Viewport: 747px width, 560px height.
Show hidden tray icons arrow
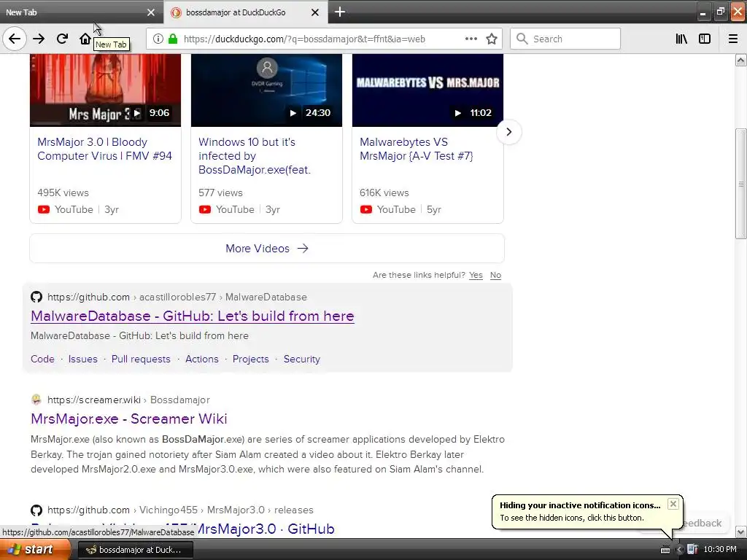click(679, 550)
